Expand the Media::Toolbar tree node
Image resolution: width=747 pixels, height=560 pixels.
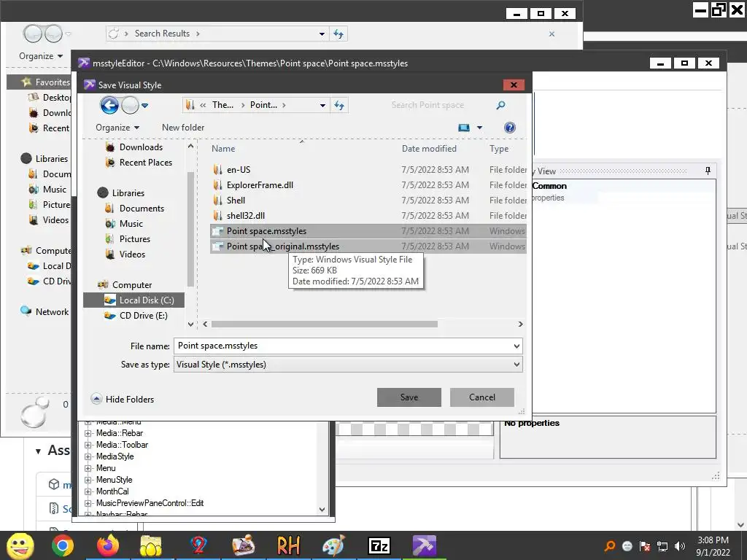point(88,445)
